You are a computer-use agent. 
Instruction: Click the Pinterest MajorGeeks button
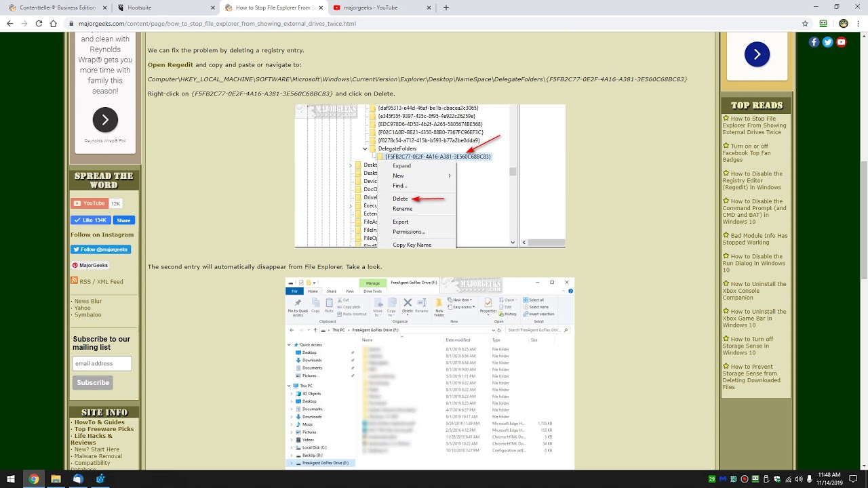[90, 265]
